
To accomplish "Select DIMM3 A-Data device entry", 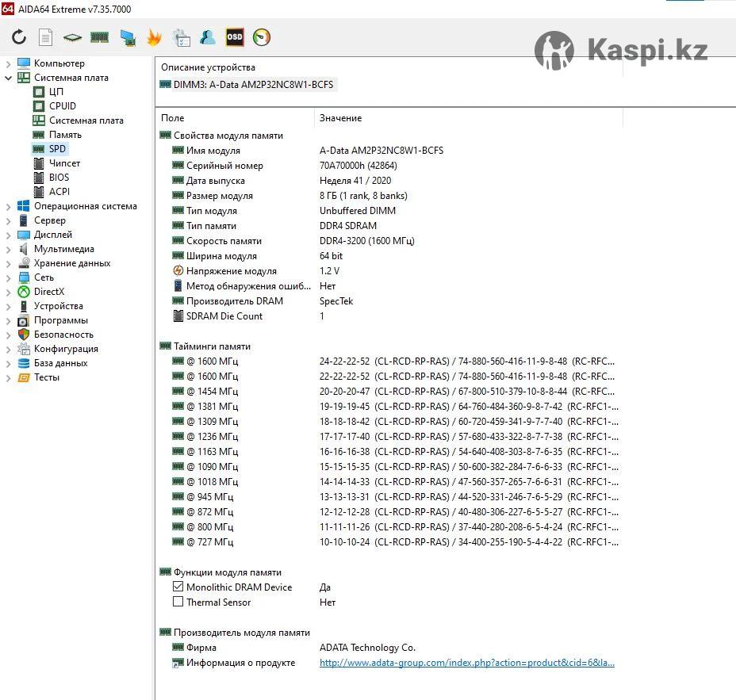I will (x=252, y=85).
